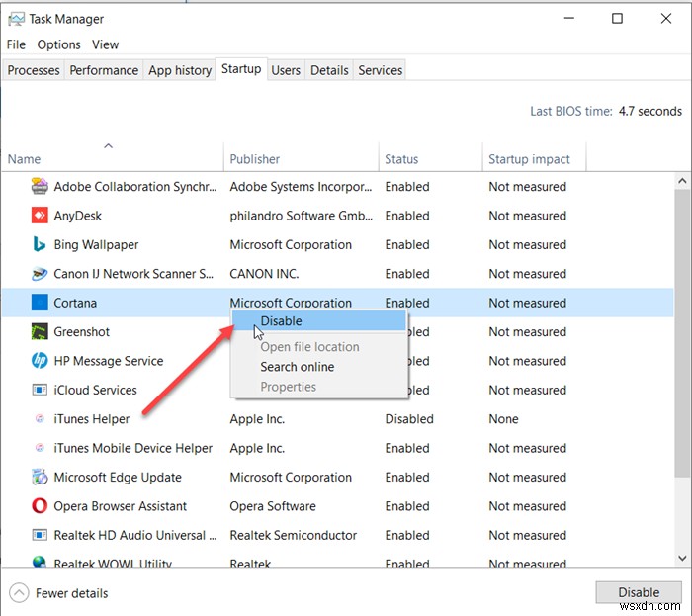Click the blue Cortana icon
The width and height of the screenshot is (692, 616).
[40, 303]
